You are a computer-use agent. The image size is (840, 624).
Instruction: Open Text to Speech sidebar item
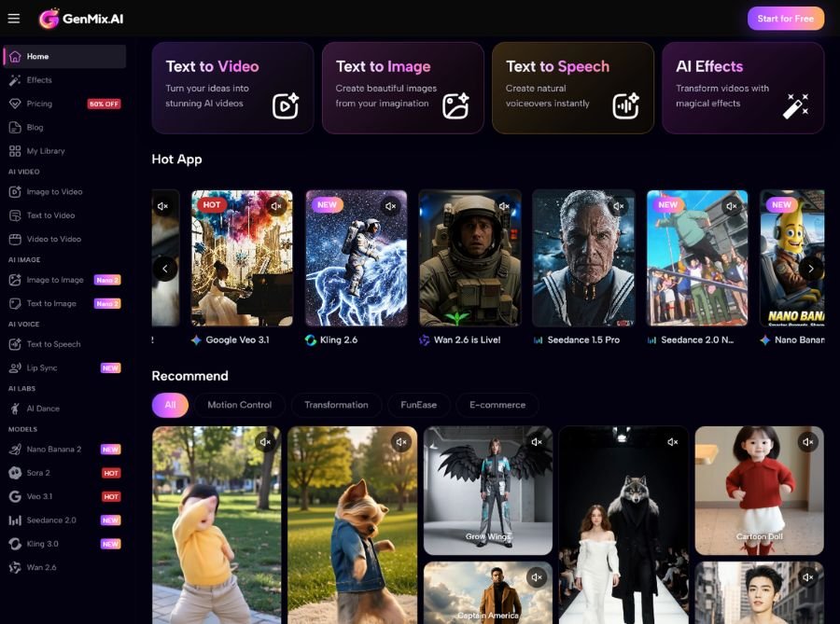tap(53, 344)
